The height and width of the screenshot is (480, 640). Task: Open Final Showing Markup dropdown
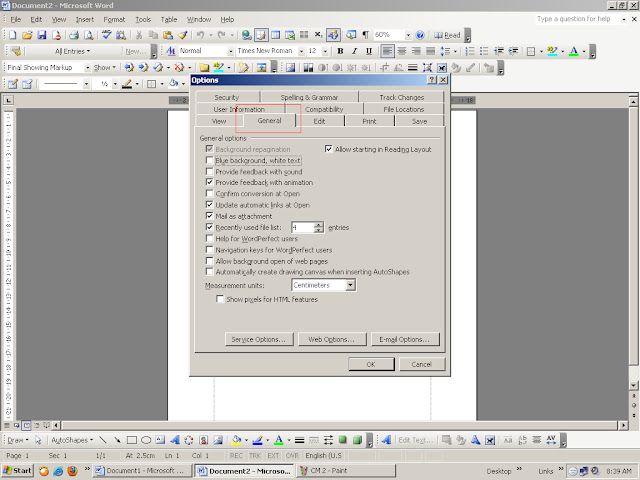pos(87,67)
